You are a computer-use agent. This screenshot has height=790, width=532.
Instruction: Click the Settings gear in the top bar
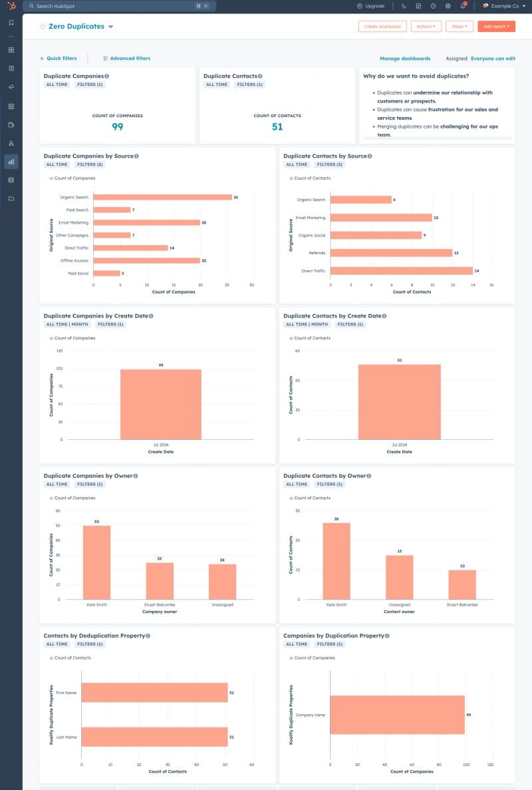(x=448, y=6)
